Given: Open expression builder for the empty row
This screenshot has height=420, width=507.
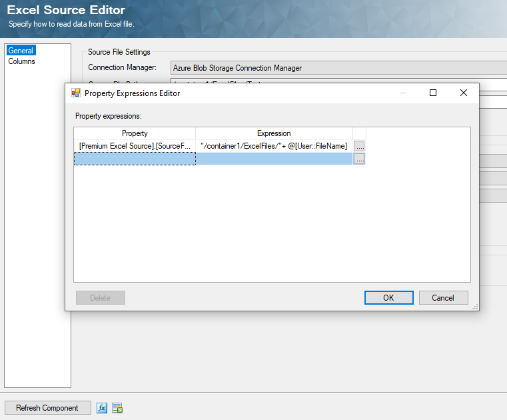Looking at the screenshot, I should pyautogui.click(x=359, y=159).
